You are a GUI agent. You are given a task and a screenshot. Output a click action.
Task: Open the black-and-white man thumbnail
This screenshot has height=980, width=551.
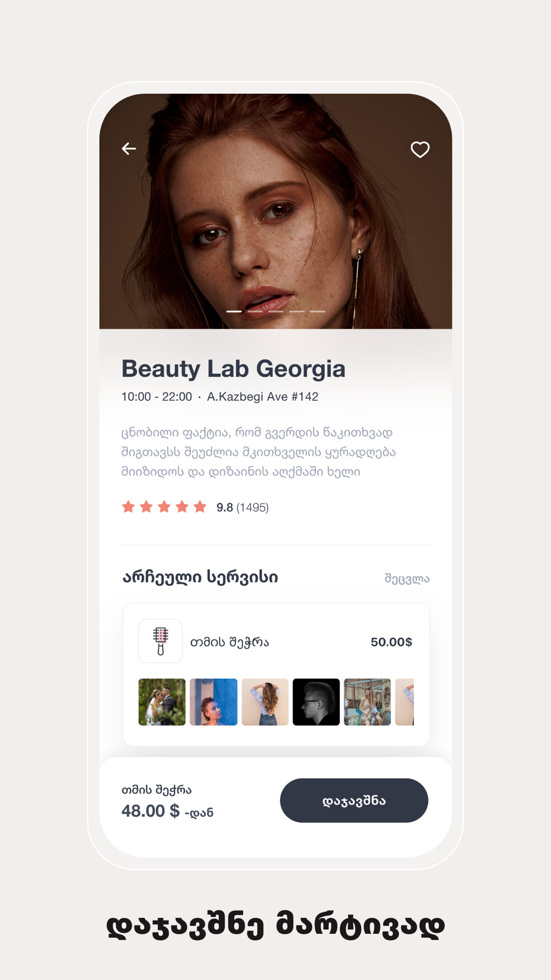click(x=316, y=702)
